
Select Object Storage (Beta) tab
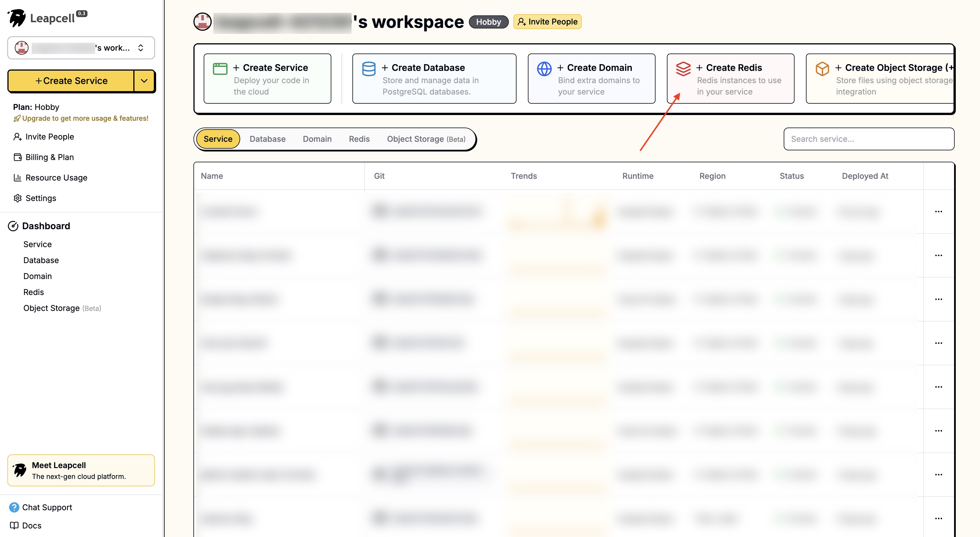tap(426, 139)
